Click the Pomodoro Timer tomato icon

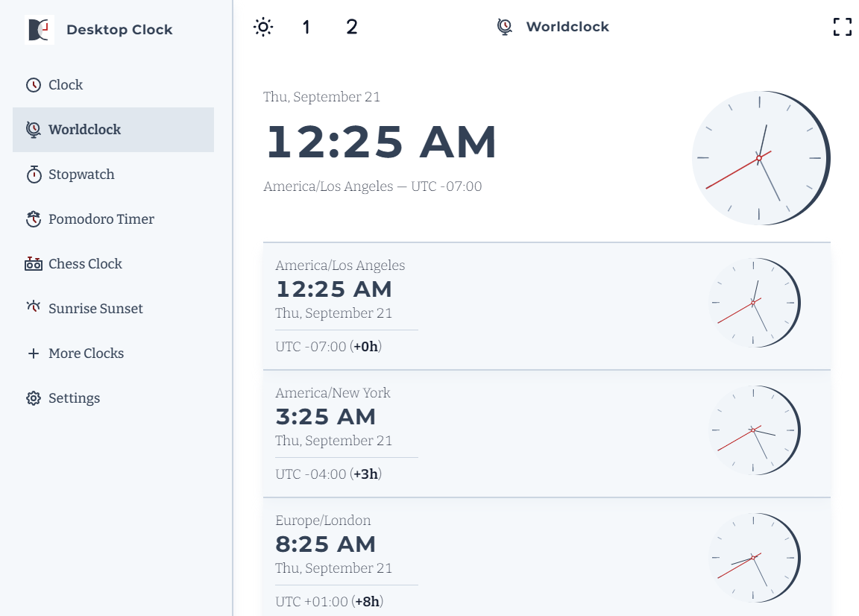(34, 219)
